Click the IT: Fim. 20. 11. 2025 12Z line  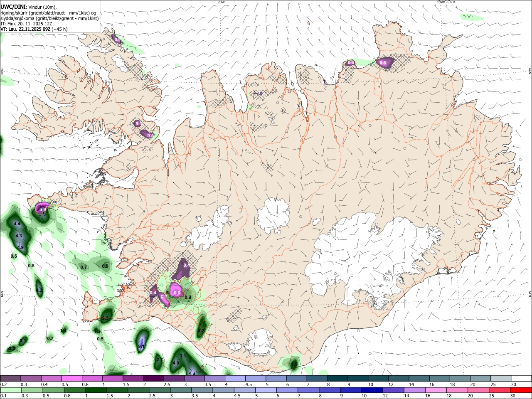click(27, 24)
